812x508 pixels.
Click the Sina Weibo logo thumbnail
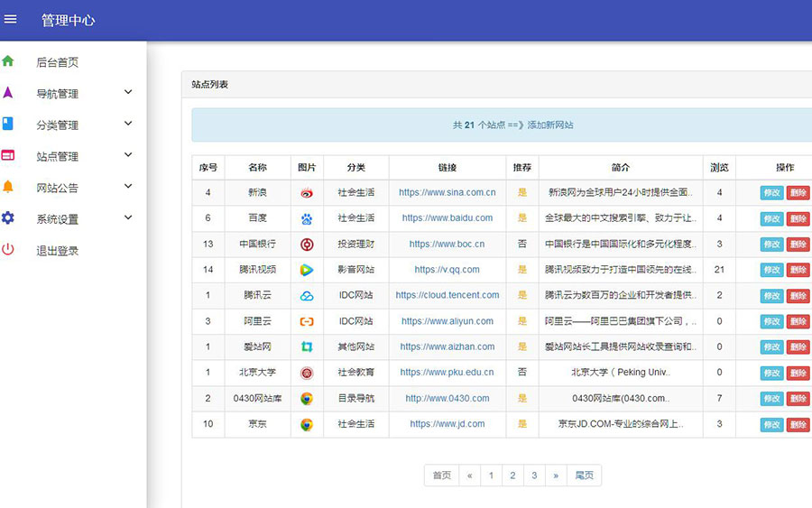coord(307,193)
